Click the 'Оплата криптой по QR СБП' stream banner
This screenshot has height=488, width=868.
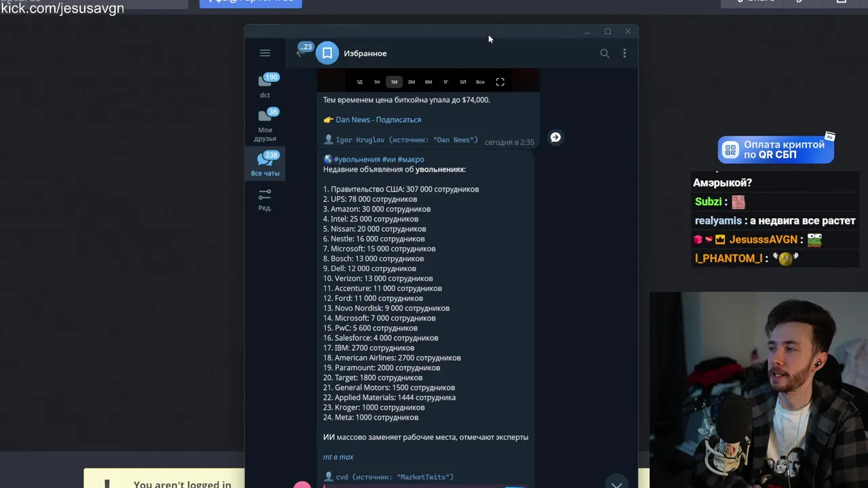776,150
